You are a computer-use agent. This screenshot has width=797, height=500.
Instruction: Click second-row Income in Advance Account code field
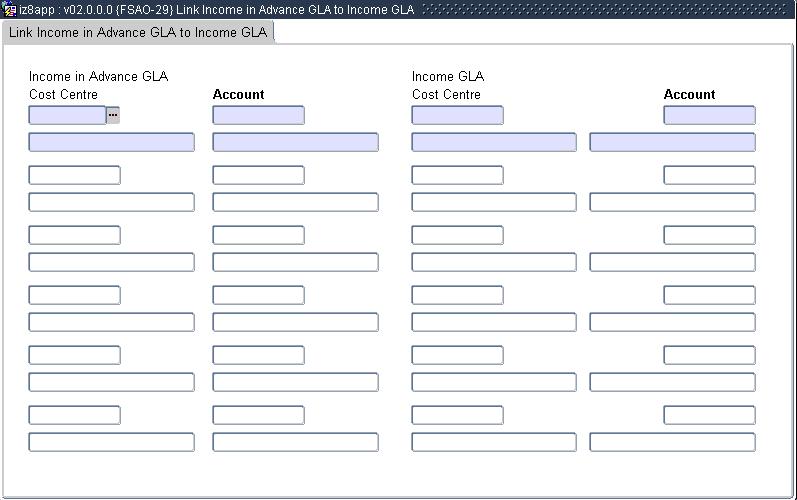click(x=258, y=175)
